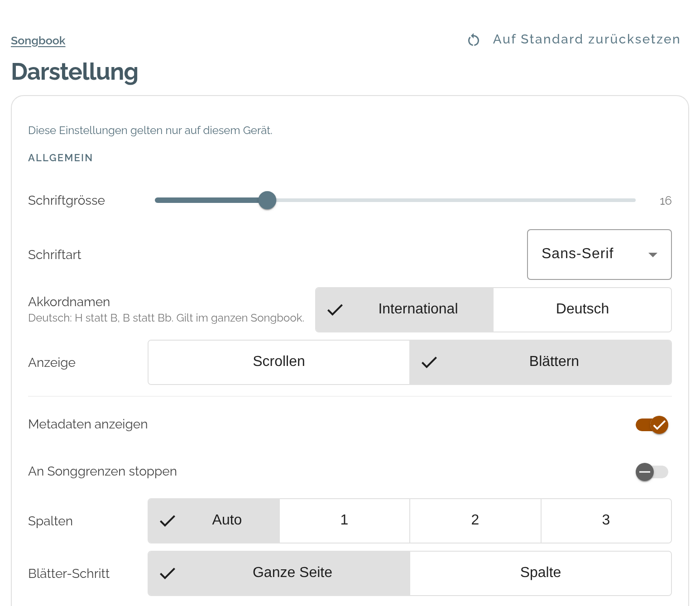Click the 'ALLGEMEIN' section label
Screen dimensions: 700x606
(x=60, y=158)
